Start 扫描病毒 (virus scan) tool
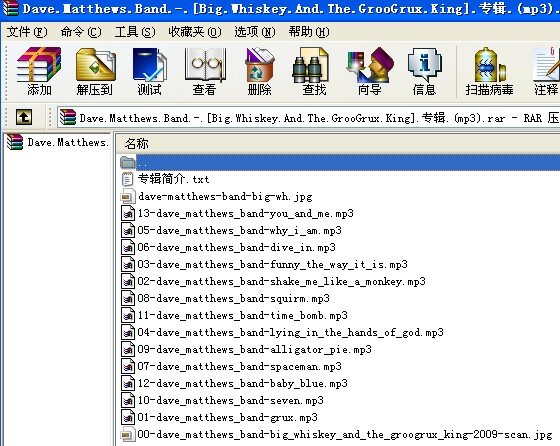 [x=489, y=71]
